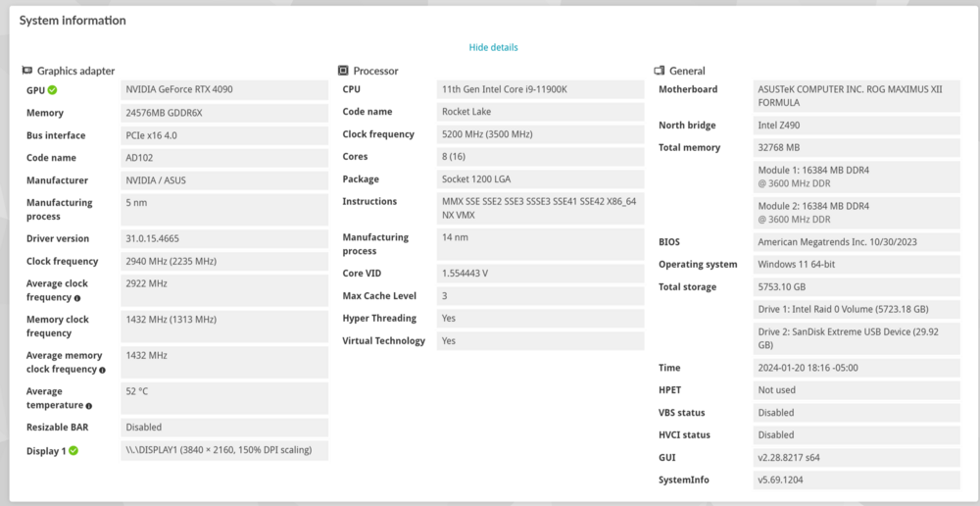
Task: Click the green checkmark beside GPU
Action: click(x=52, y=90)
